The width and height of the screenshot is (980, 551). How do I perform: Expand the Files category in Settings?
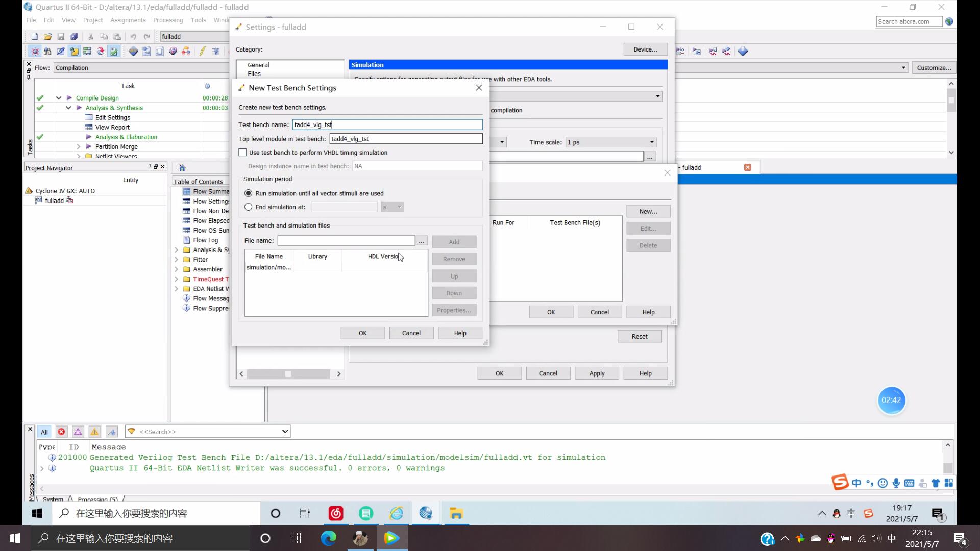[x=254, y=73]
